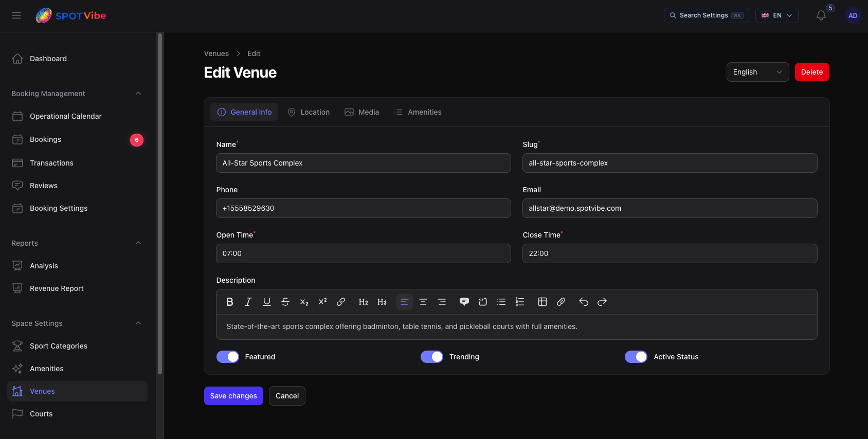Open Analysis report
Screen dimensions: 868x439
(x=77, y=266)
